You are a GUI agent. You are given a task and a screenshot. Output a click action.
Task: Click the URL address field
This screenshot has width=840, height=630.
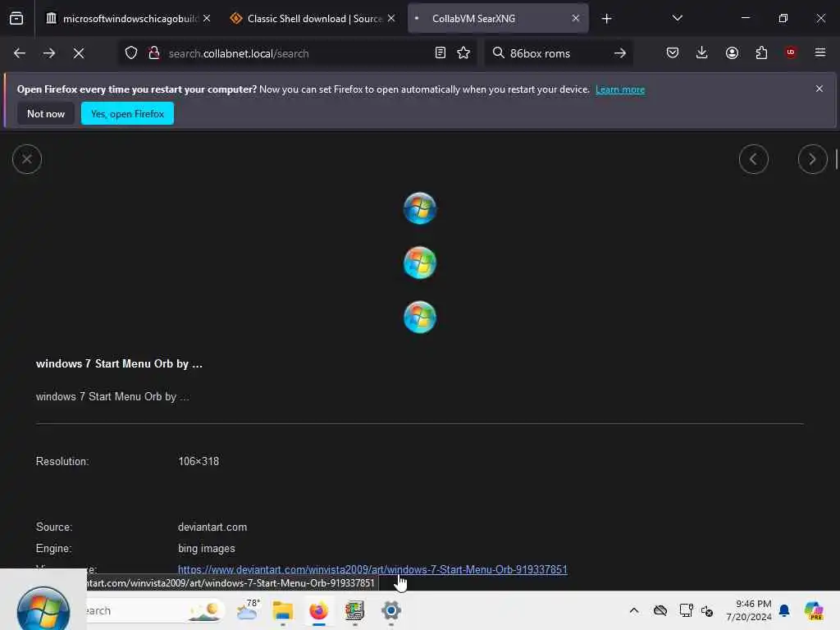coord(297,53)
